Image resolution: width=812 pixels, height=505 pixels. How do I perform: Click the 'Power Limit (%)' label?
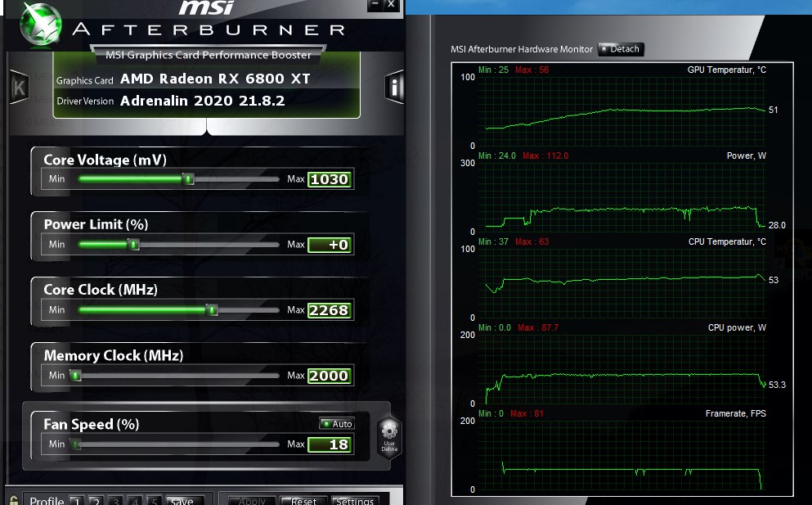96,224
